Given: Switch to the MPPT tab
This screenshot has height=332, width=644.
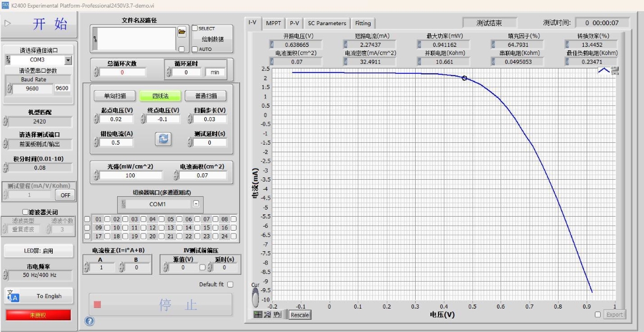Looking at the screenshot, I should point(273,23).
